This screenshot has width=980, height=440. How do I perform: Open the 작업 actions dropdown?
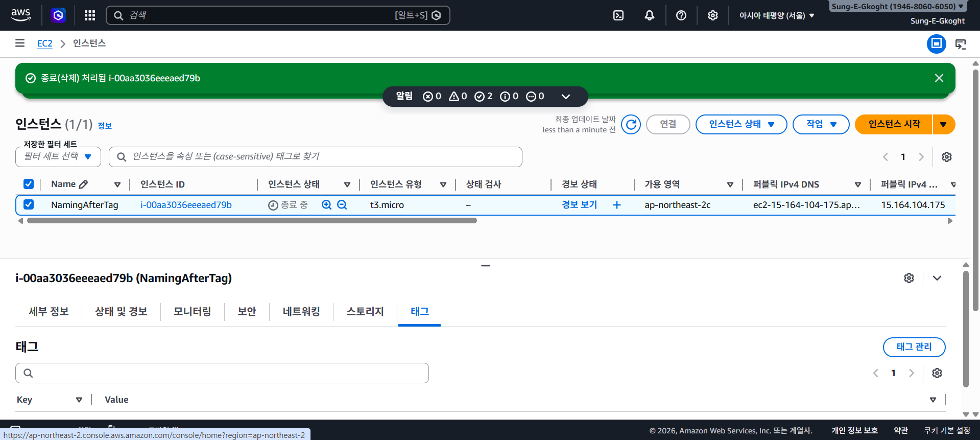pos(821,124)
